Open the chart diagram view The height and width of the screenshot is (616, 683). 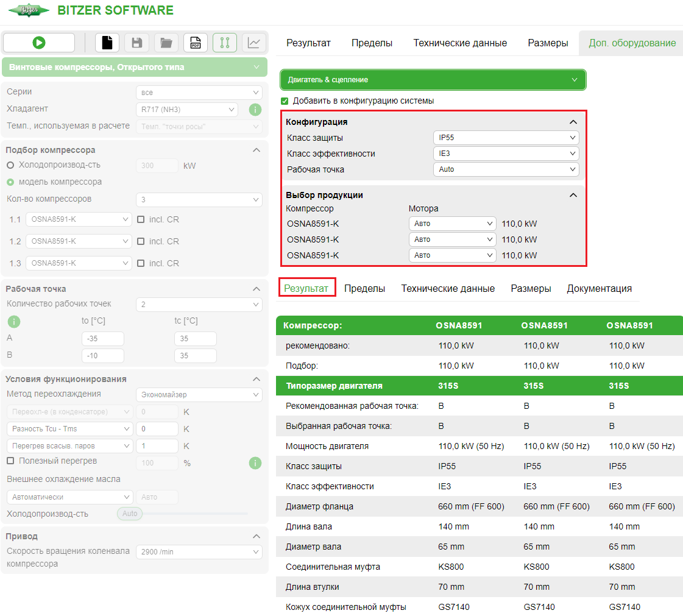(x=253, y=43)
